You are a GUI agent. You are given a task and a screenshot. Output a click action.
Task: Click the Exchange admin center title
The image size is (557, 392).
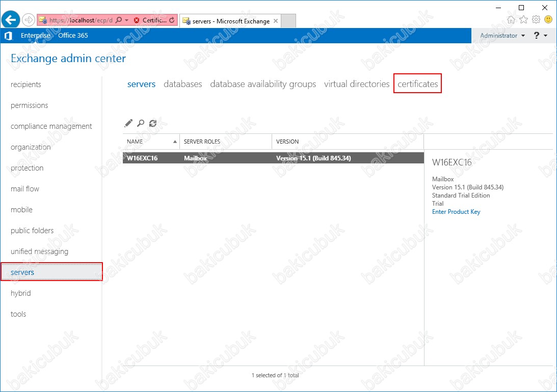coord(68,58)
